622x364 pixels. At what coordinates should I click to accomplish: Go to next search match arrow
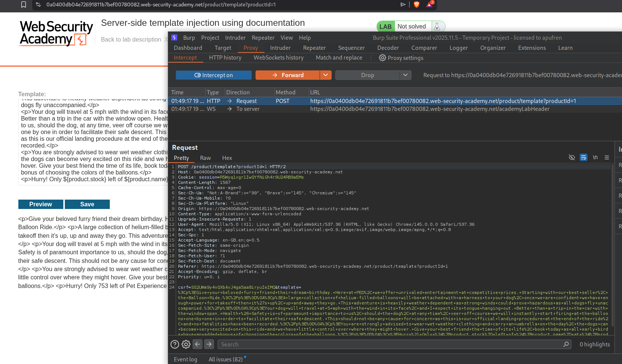pos(209,344)
